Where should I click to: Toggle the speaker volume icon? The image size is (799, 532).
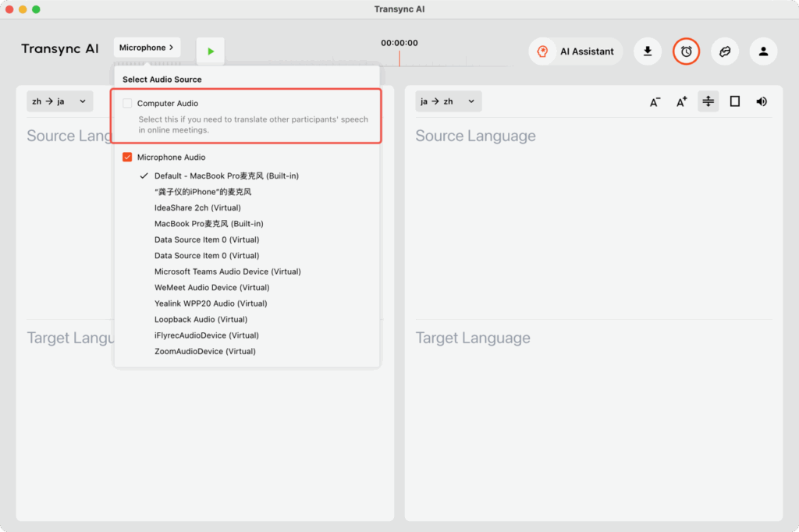coord(762,101)
